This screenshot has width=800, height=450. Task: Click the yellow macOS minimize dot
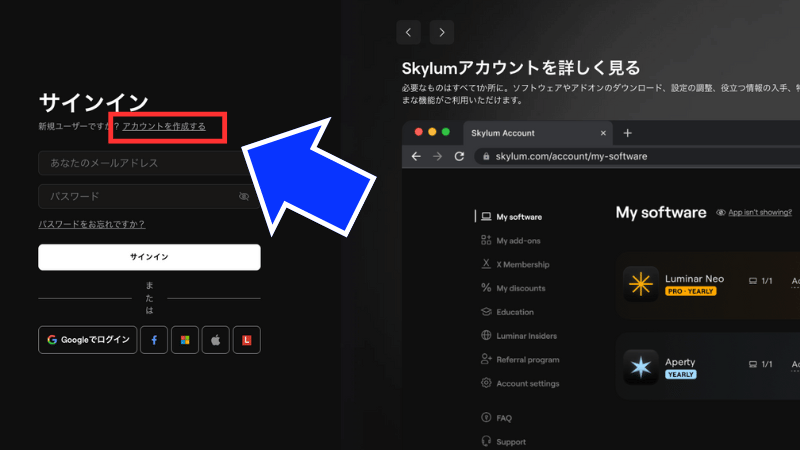pyautogui.click(x=432, y=132)
